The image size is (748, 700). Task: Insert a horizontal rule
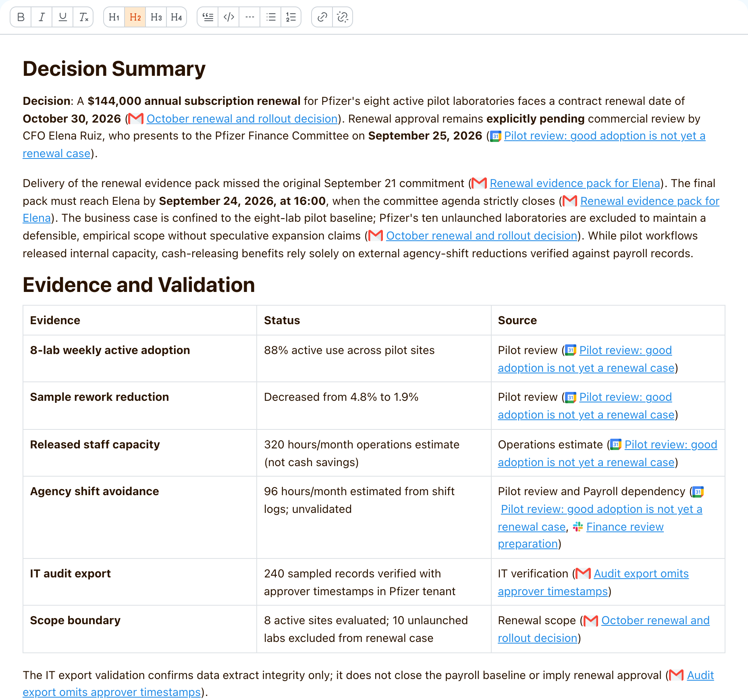(x=250, y=17)
